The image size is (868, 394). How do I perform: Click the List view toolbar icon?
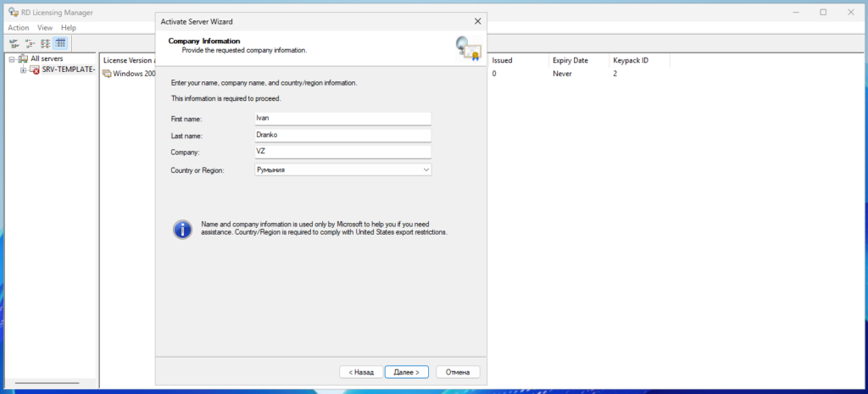tap(46, 43)
